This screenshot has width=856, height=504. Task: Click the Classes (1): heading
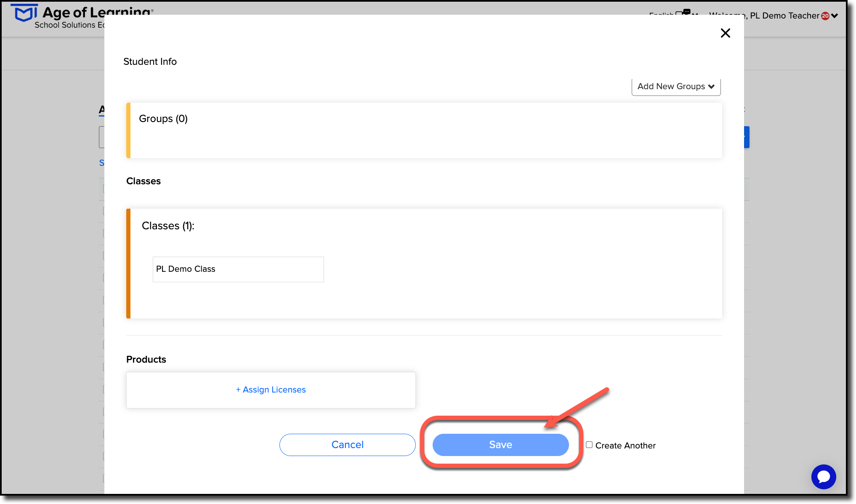(x=168, y=226)
